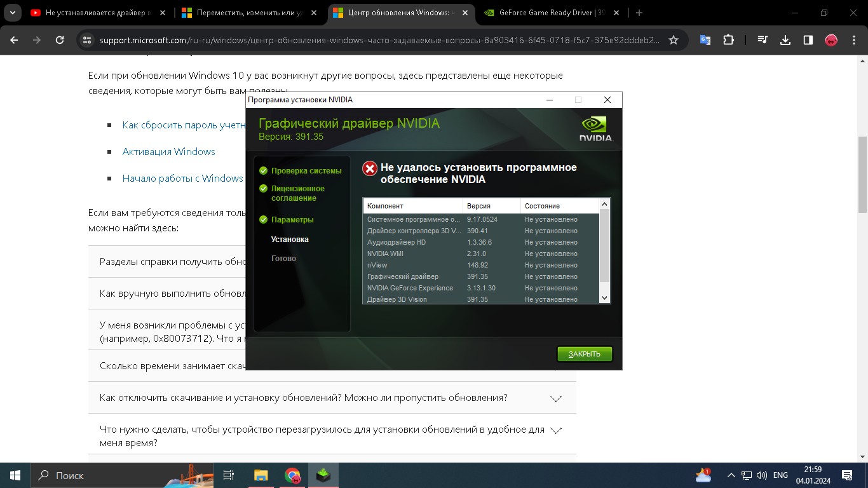The width and height of the screenshot is (868, 488).
Task: Select the 'Драйвер 3D Vision' row
Action: (481, 299)
